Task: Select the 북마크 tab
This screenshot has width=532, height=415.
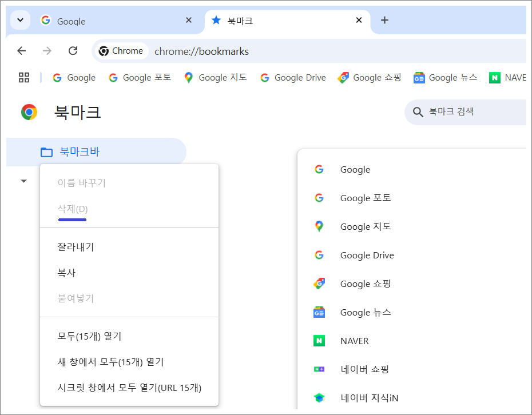Action: pos(287,21)
